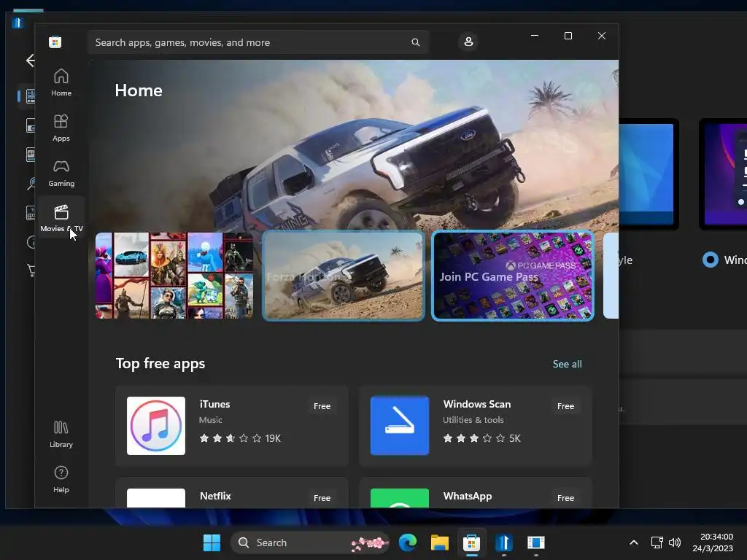Click the 5K rating count for Windows Scan

pos(515,438)
